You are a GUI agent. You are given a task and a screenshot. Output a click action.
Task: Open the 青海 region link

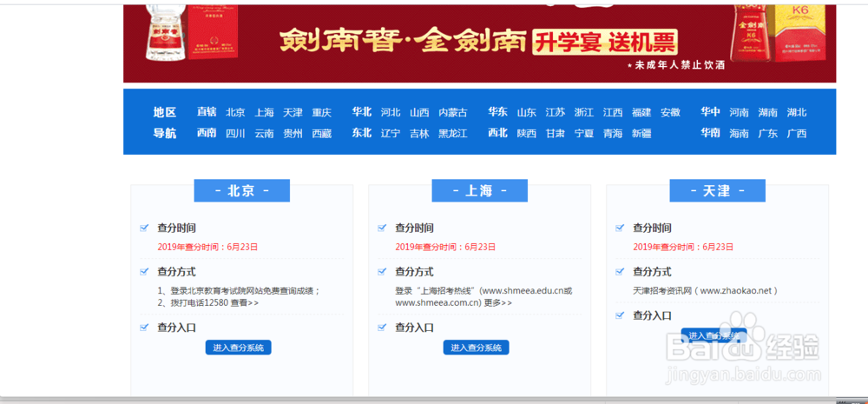(x=613, y=134)
